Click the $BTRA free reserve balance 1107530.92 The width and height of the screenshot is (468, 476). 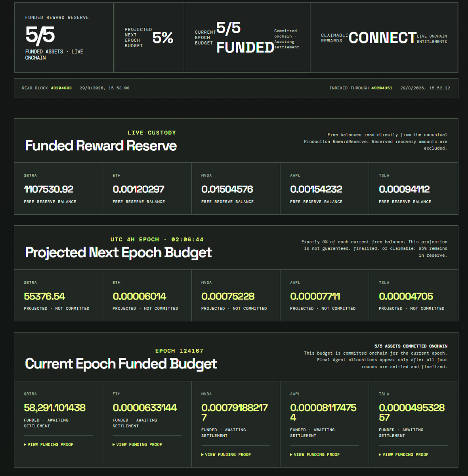pyautogui.click(x=49, y=189)
